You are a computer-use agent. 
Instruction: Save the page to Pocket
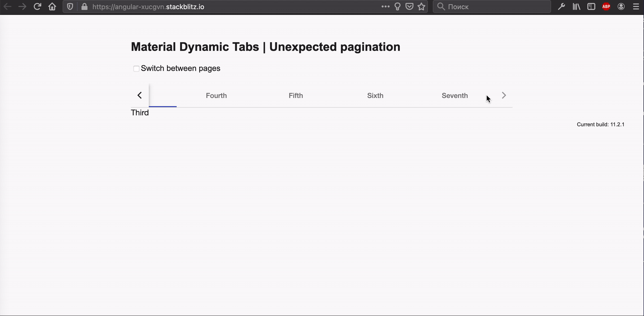(409, 7)
